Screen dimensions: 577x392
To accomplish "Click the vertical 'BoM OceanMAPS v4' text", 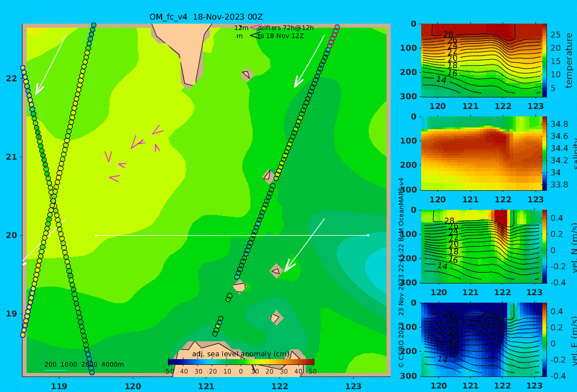I will pyautogui.click(x=401, y=209).
